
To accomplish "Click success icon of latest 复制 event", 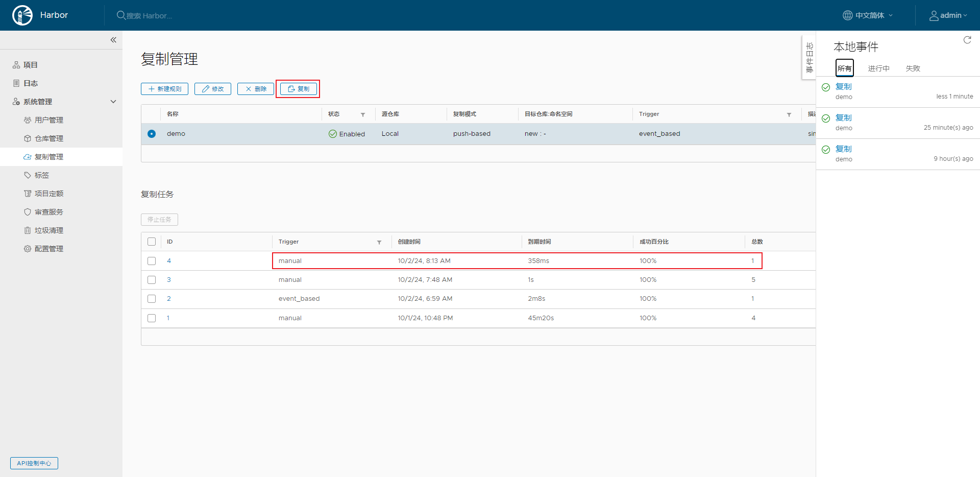I will click(826, 87).
